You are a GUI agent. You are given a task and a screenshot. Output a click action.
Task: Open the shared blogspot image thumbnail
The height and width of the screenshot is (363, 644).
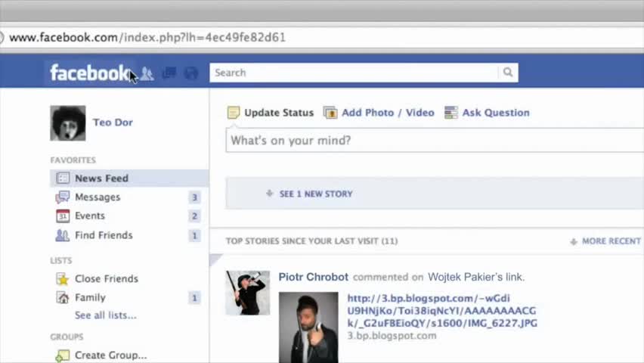coord(308,327)
